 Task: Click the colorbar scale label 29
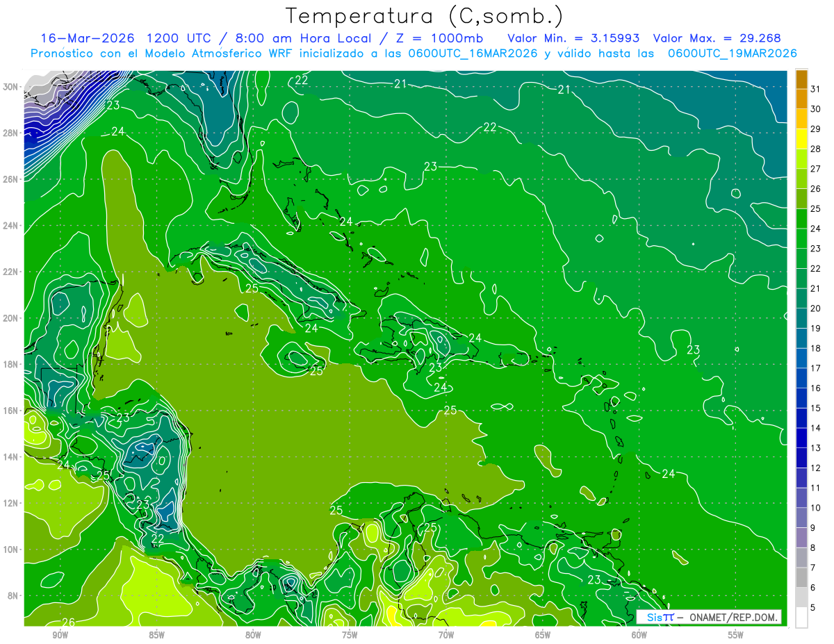pos(816,129)
